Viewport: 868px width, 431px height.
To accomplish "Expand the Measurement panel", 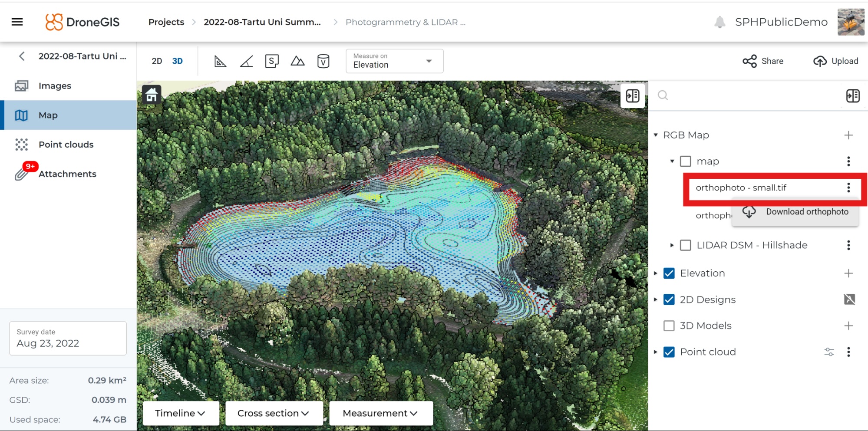I will 380,413.
